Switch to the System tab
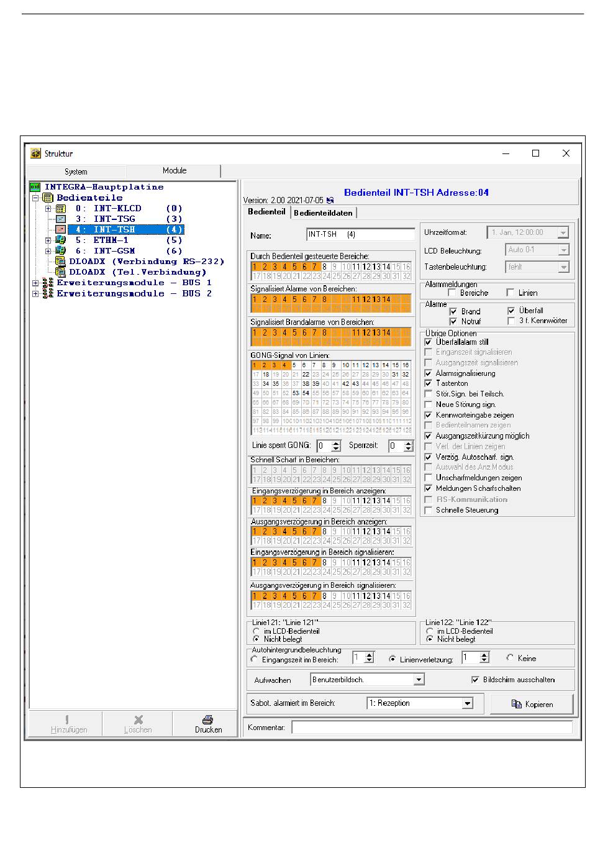This screenshot has height=868, width=590. (76, 171)
